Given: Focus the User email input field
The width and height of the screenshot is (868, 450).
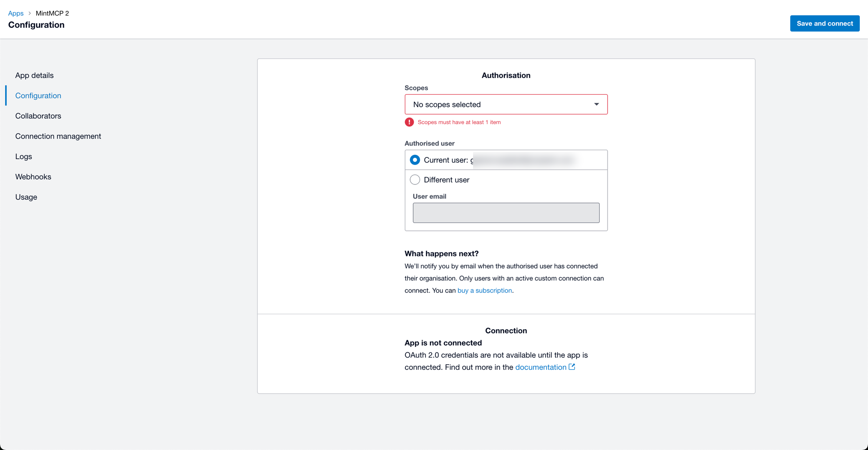Looking at the screenshot, I should (506, 213).
